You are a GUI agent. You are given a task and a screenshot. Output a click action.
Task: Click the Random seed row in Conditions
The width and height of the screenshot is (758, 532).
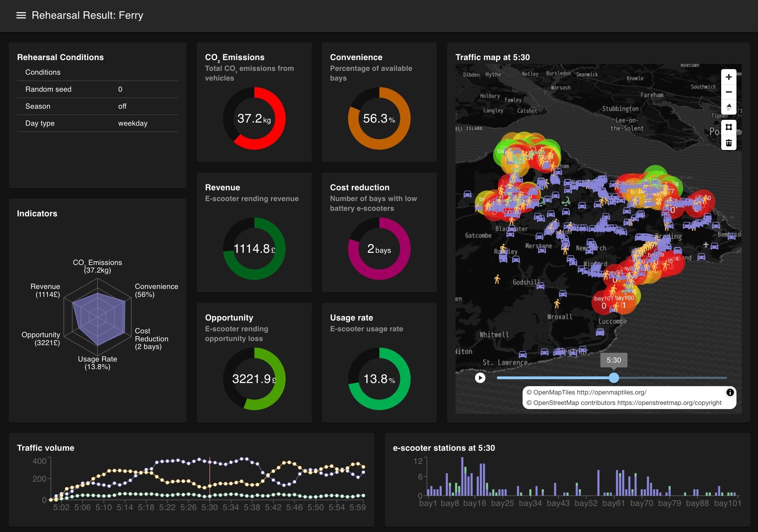(97, 89)
